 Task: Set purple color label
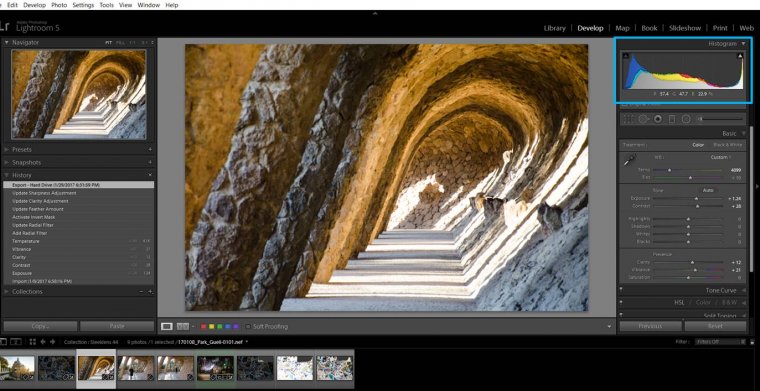(x=236, y=327)
